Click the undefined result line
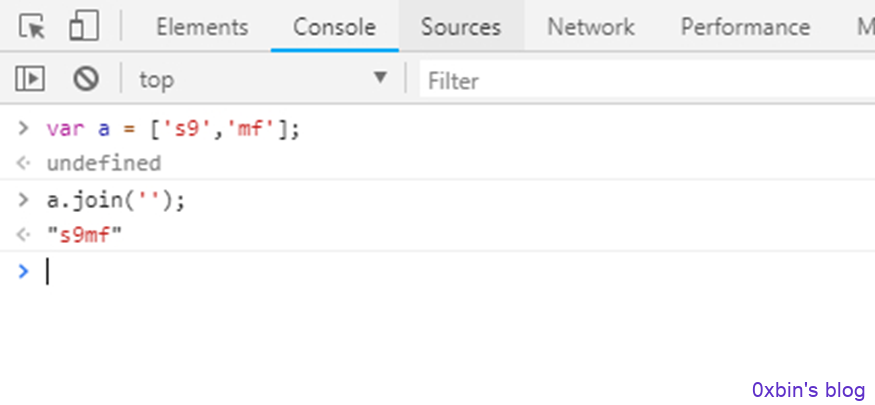The height and width of the screenshot is (405, 875). 104,163
